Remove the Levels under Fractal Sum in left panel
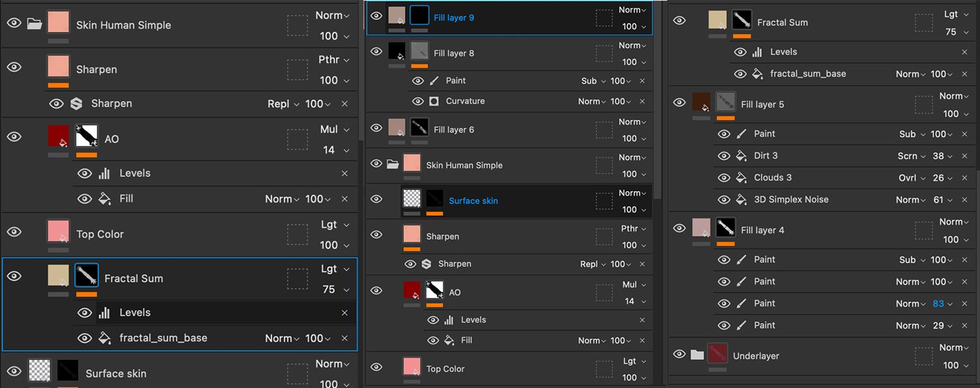Image resolution: width=980 pixels, height=388 pixels. point(344,312)
